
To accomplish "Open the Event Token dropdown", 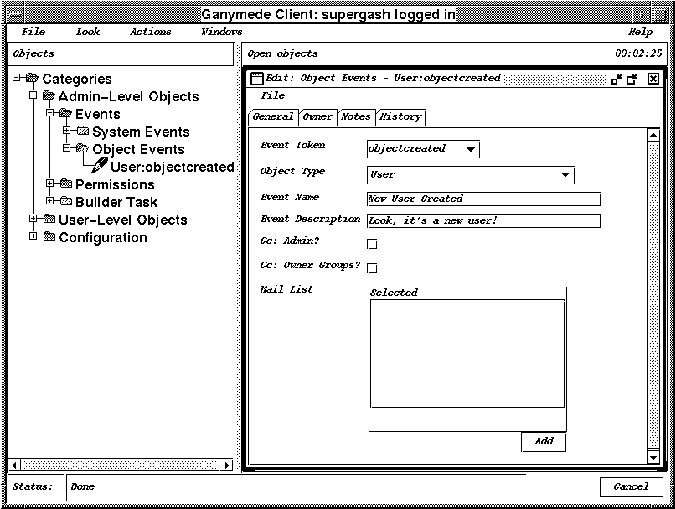I will [423, 149].
